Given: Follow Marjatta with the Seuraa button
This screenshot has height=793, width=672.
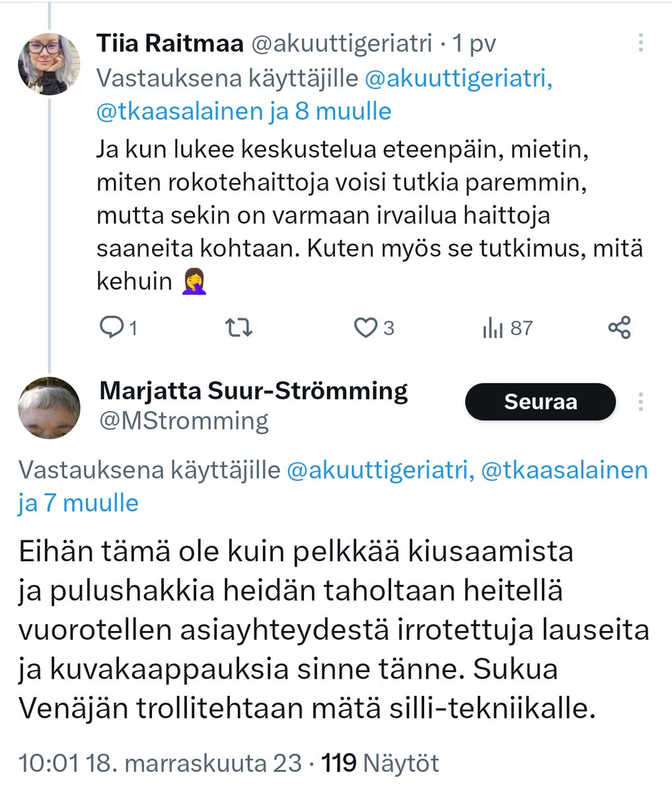Looking at the screenshot, I should click(540, 402).
